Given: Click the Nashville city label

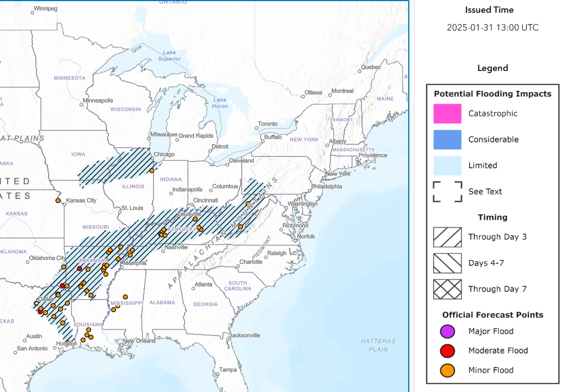Looking at the screenshot, I should (176, 247).
